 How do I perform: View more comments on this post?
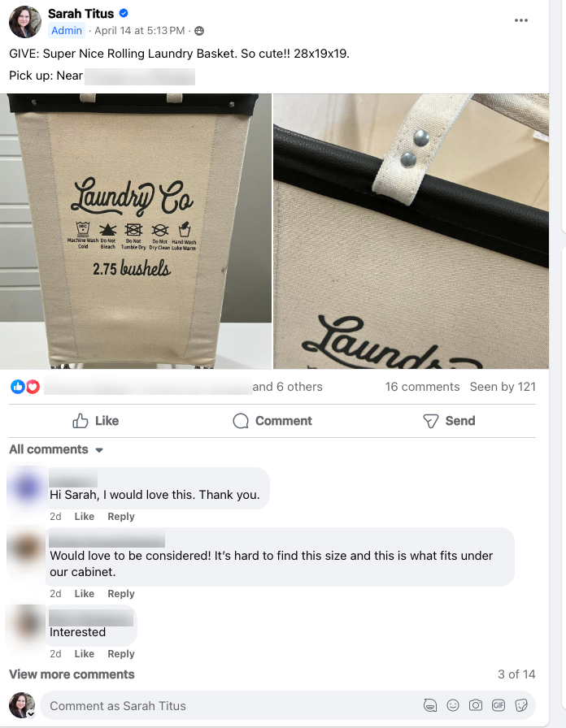point(72,674)
